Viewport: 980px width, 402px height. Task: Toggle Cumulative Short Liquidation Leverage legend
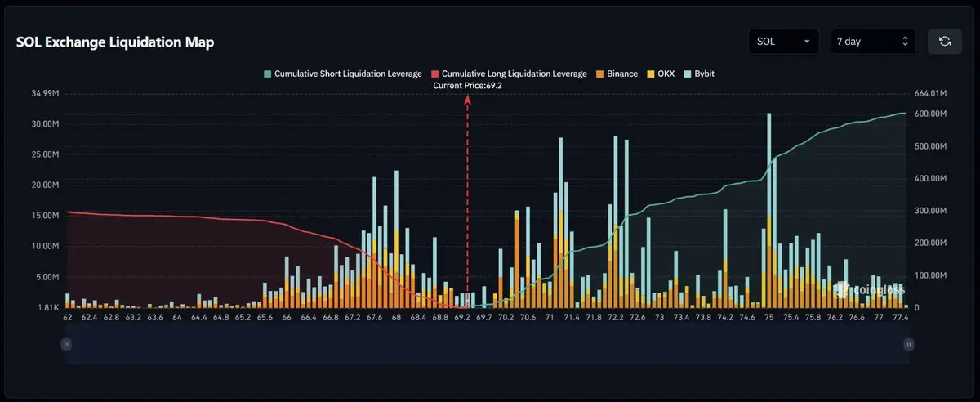tap(342, 74)
